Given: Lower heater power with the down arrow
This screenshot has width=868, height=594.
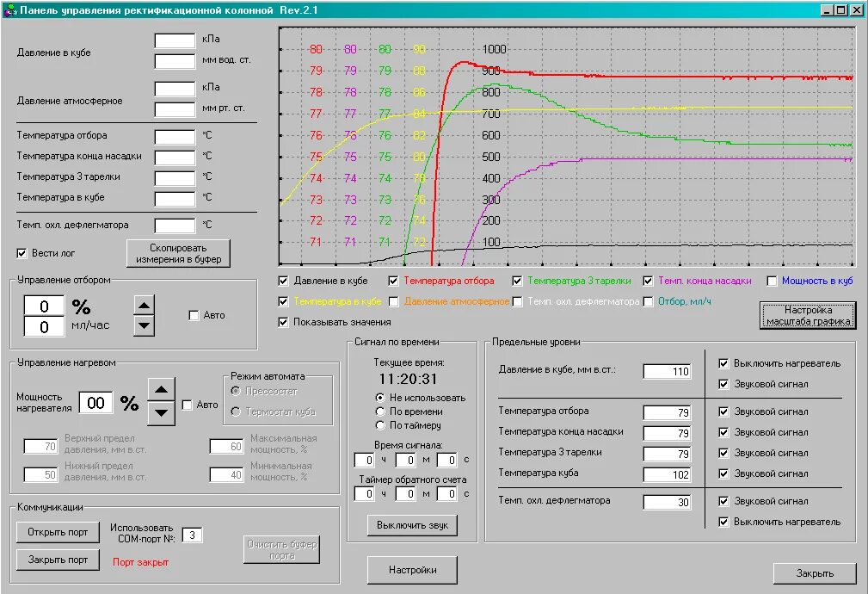Looking at the screenshot, I should (x=161, y=413).
